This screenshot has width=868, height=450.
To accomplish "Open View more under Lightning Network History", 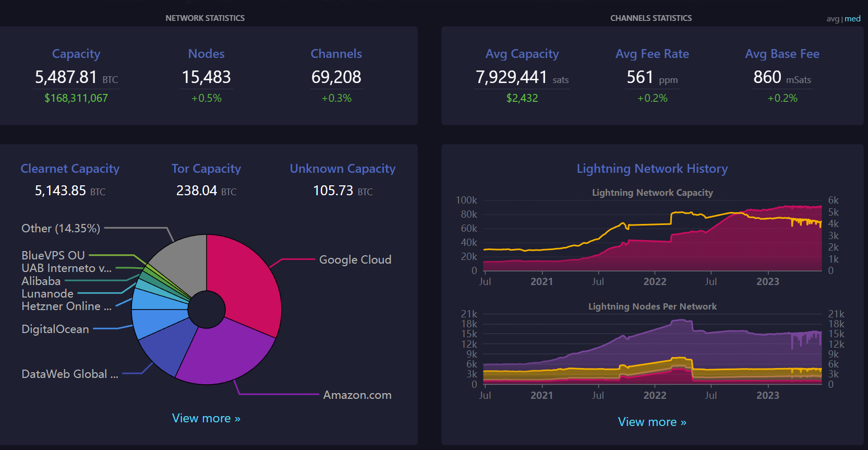I will point(652,422).
